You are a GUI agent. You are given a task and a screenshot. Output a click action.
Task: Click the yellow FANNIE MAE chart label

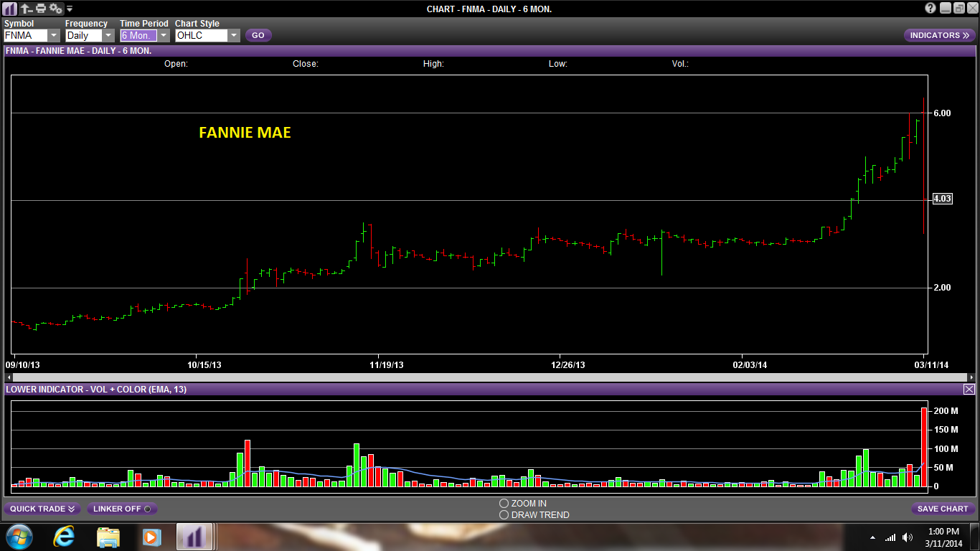pyautogui.click(x=245, y=133)
